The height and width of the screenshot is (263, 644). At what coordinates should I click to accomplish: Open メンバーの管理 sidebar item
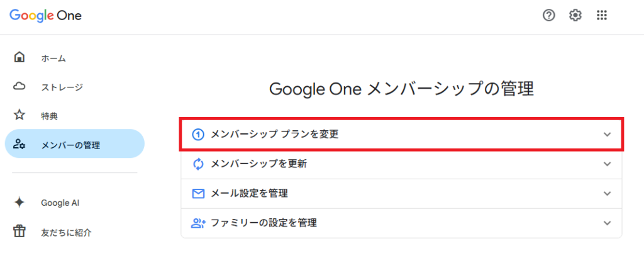click(70, 145)
